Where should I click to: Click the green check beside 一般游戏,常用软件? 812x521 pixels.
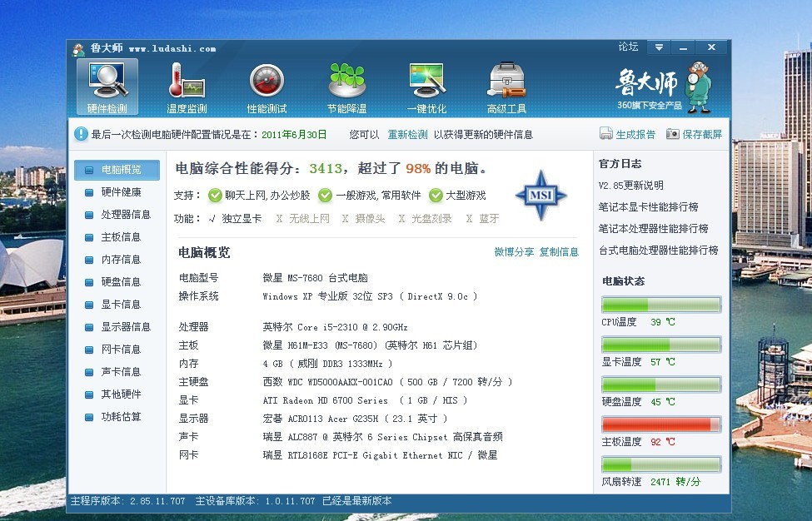[x=325, y=195]
